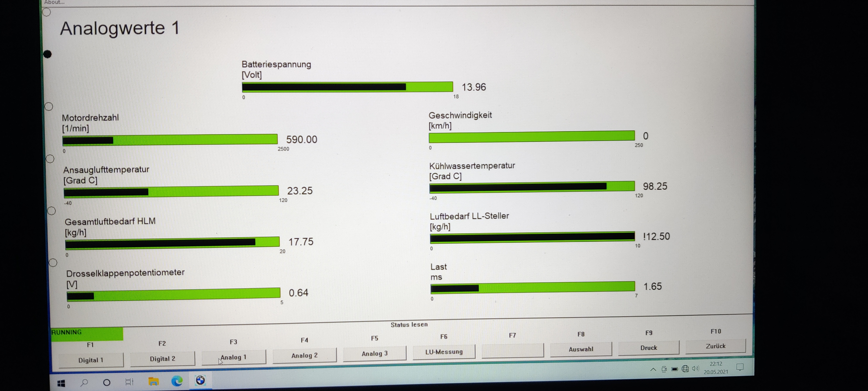Open the About... menu
The height and width of the screenshot is (391, 868).
[54, 2]
